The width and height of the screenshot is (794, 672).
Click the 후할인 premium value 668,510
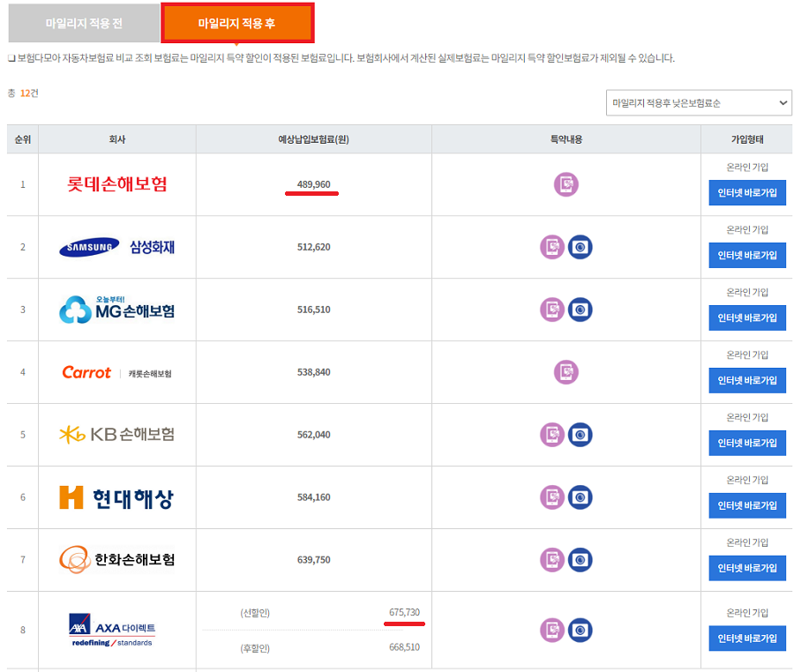pyautogui.click(x=405, y=647)
